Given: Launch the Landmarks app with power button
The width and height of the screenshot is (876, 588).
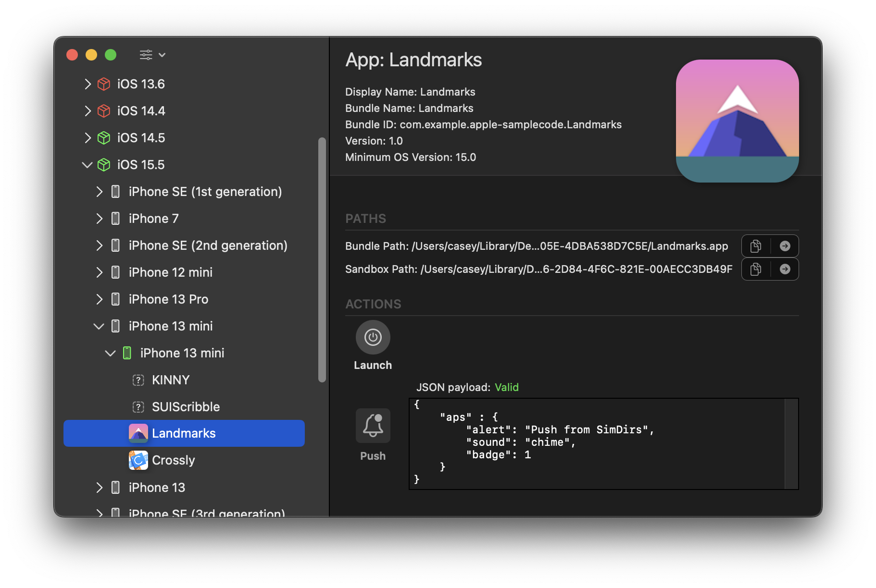Looking at the screenshot, I should [x=373, y=337].
